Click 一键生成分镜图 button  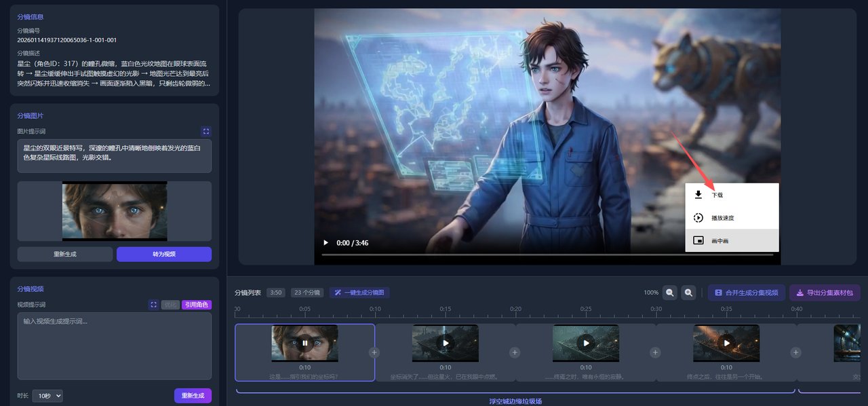[x=359, y=293]
